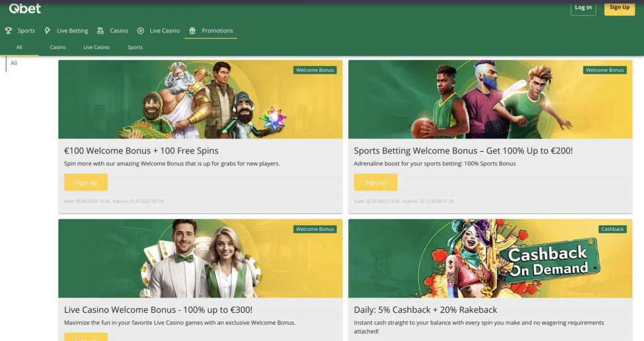Switch to the Casino filter tab
This screenshot has width=644, height=341.
point(58,47)
